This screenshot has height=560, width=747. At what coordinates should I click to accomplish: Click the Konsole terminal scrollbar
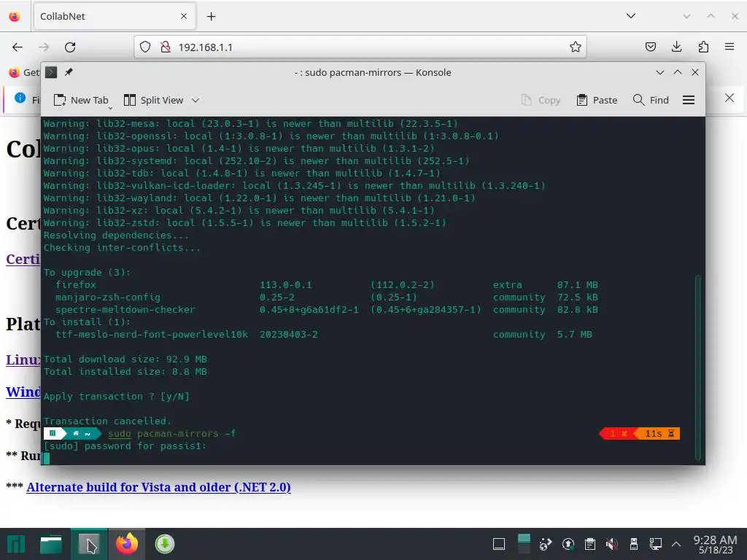[698, 367]
